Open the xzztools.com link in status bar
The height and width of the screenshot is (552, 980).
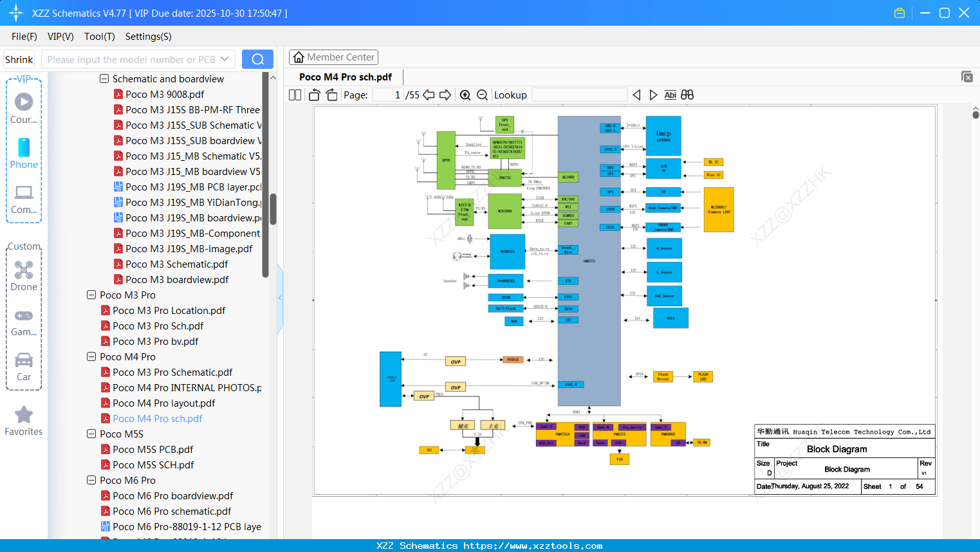tap(533, 546)
